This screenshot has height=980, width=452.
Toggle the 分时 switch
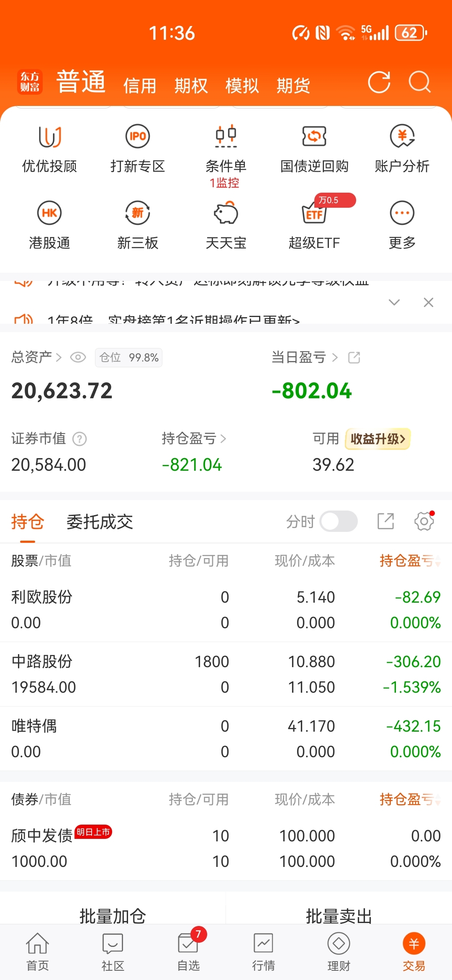pos(339,521)
